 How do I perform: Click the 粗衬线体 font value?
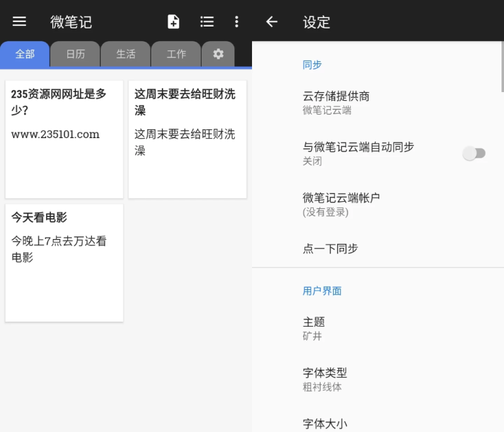point(322,387)
